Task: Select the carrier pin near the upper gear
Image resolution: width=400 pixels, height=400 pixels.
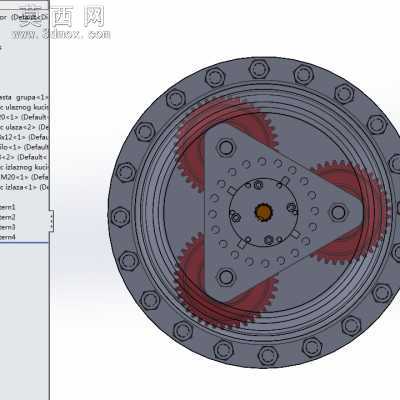Action: (x=226, y=147)
